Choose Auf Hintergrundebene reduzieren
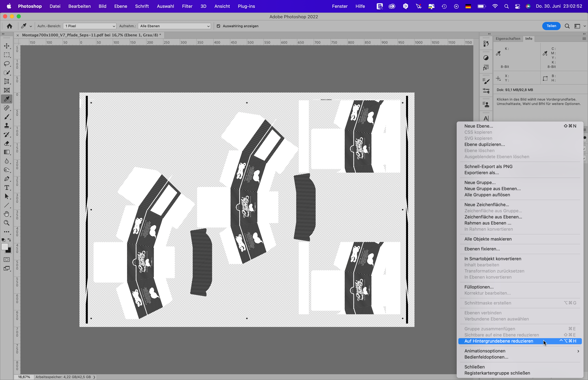The width and height of the screenshot is (588, 380). click(520, 341)
